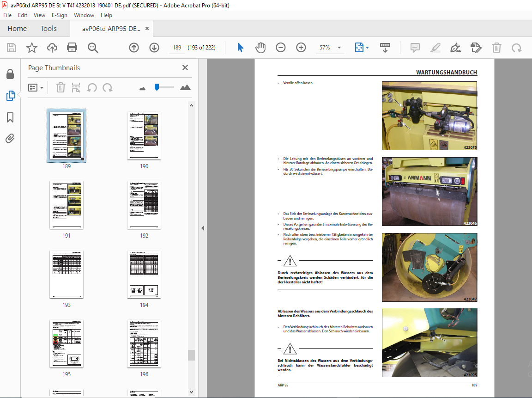This screenshot has width=532, height=398.
Task: Go to next page arrow
Action: tap(154, 48)
